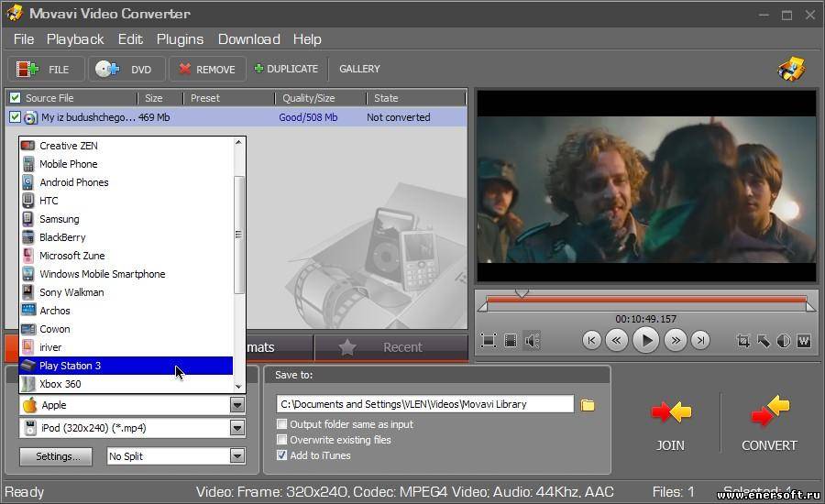This screenshot has width=825, height=504.
Task: Uncheck Add to iTunes
Action: (282, 455)
